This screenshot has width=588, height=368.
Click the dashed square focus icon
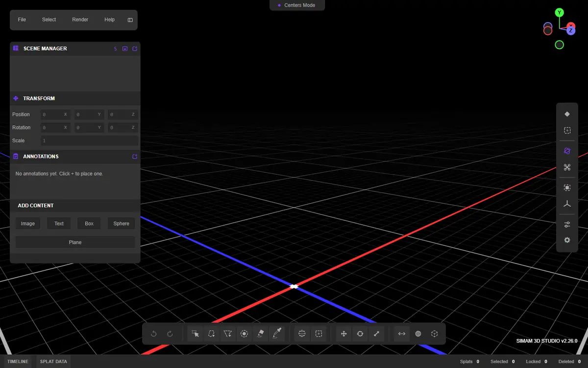(x=567, y=131)
